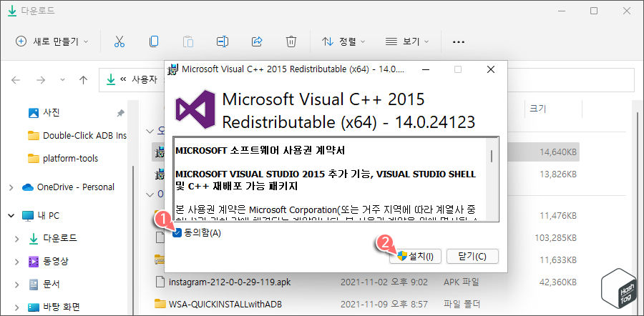The image size is (644, 316).
Task: Expand OneDrive - Personal tree node
Action: (x=11, y=187)
